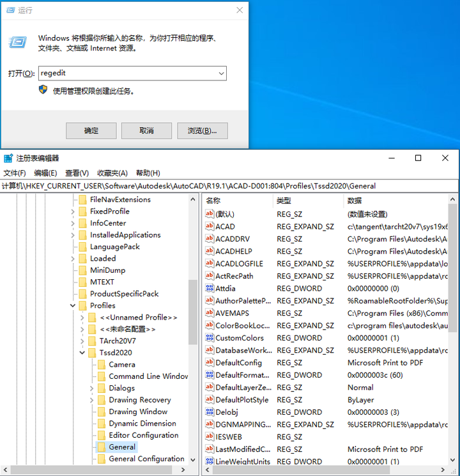
Task: Click the IESWEB string value icon
Action: (209, 437)
